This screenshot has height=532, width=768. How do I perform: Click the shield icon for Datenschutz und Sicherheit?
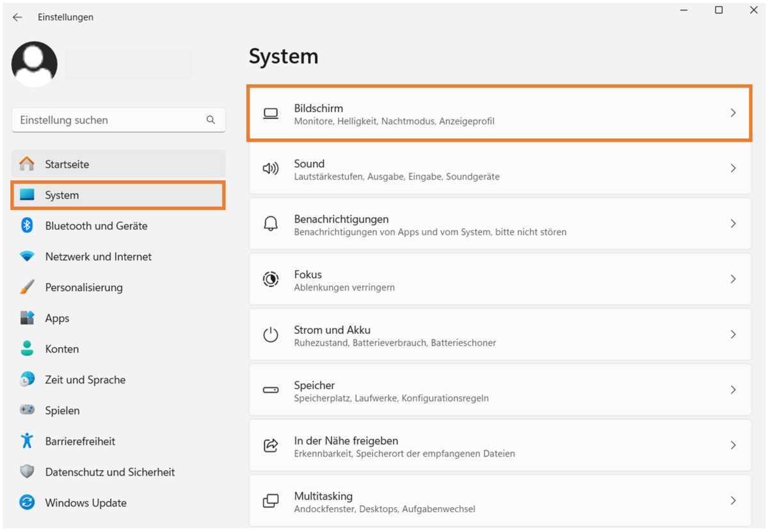[27, 472]
